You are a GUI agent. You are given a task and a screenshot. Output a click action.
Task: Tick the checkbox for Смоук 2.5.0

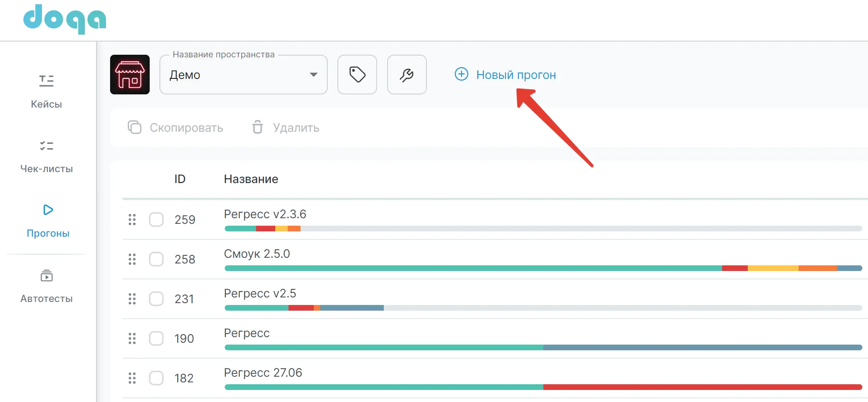pos(156,259)
